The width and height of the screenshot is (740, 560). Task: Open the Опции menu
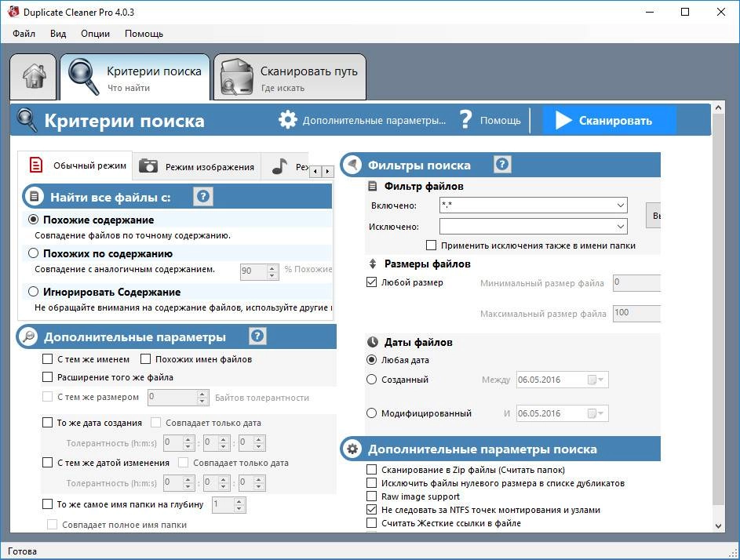95,34
